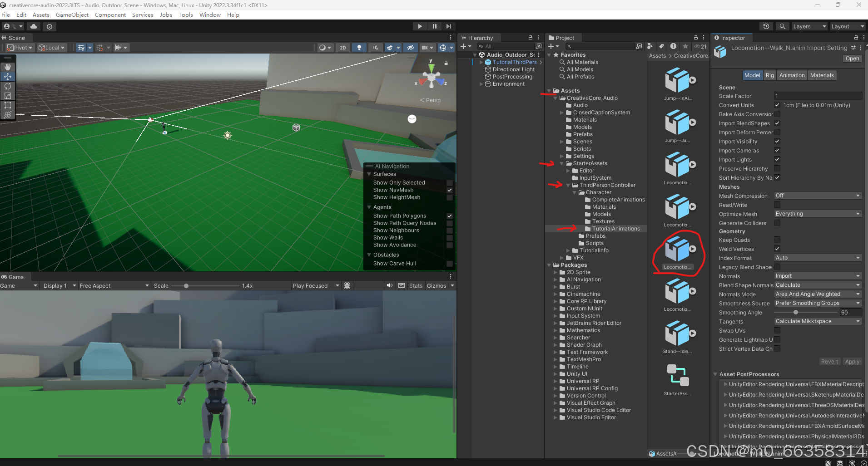Open Inspector presets slider icon
868x466 pixels.
(853, 48)
